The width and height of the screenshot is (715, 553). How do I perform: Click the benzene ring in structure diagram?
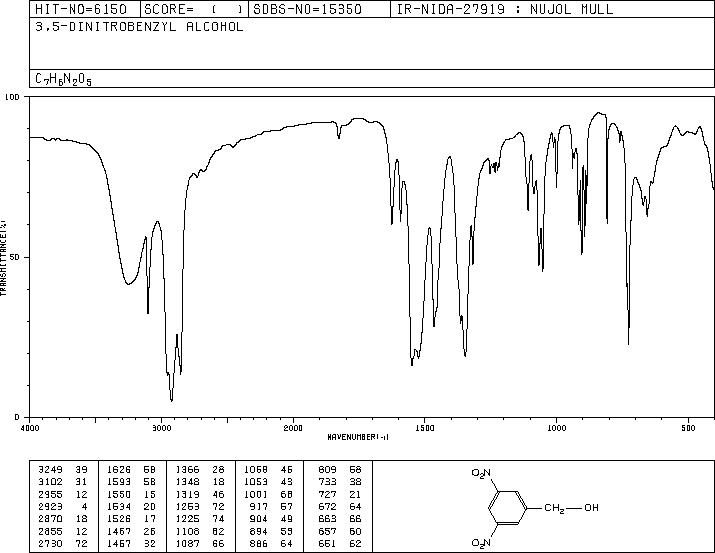[508, 508]
